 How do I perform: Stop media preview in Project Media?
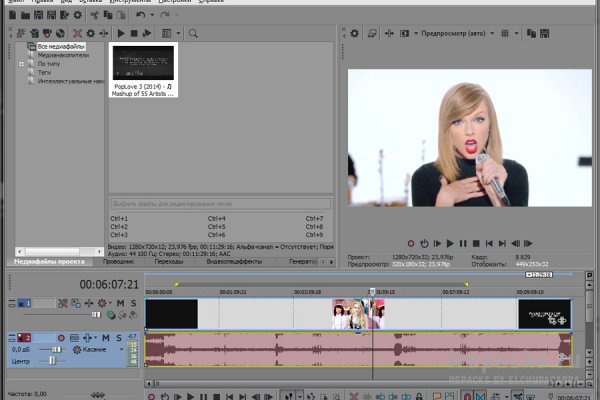(134, 33)
